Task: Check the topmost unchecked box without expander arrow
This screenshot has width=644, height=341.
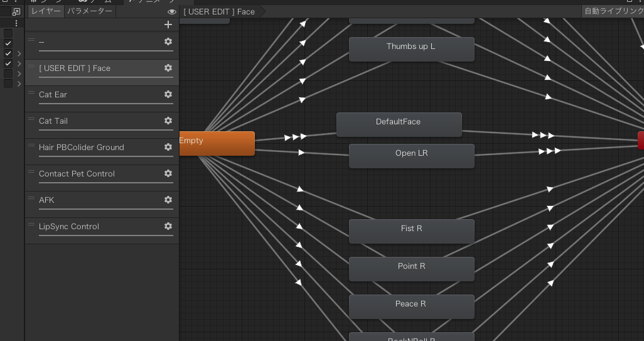Action: pos(8,33)
